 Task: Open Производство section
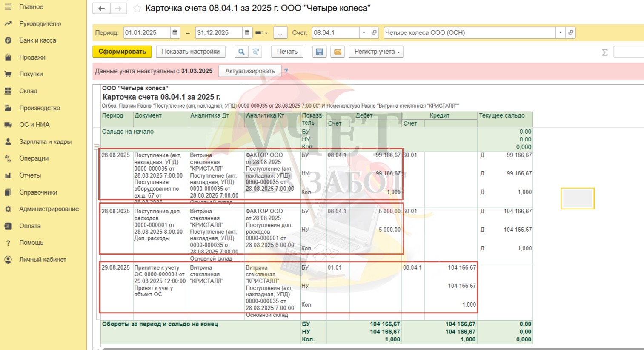(x=39, y=108)
